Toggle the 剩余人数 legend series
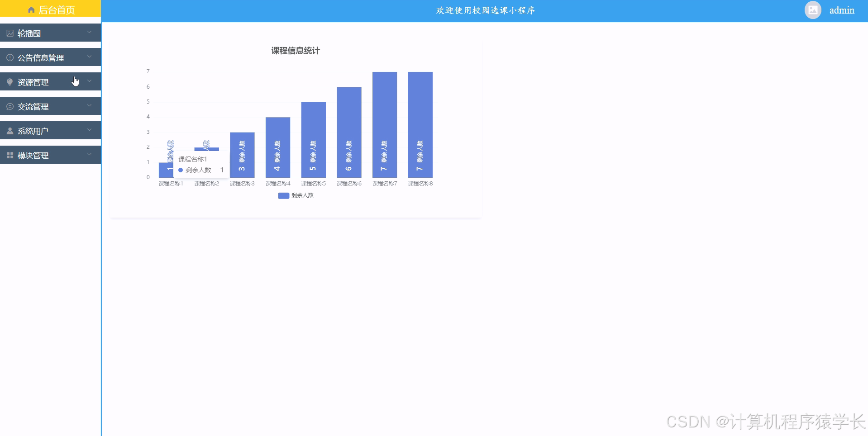This screenshot has height=436, width=868. tap(296, 195)
